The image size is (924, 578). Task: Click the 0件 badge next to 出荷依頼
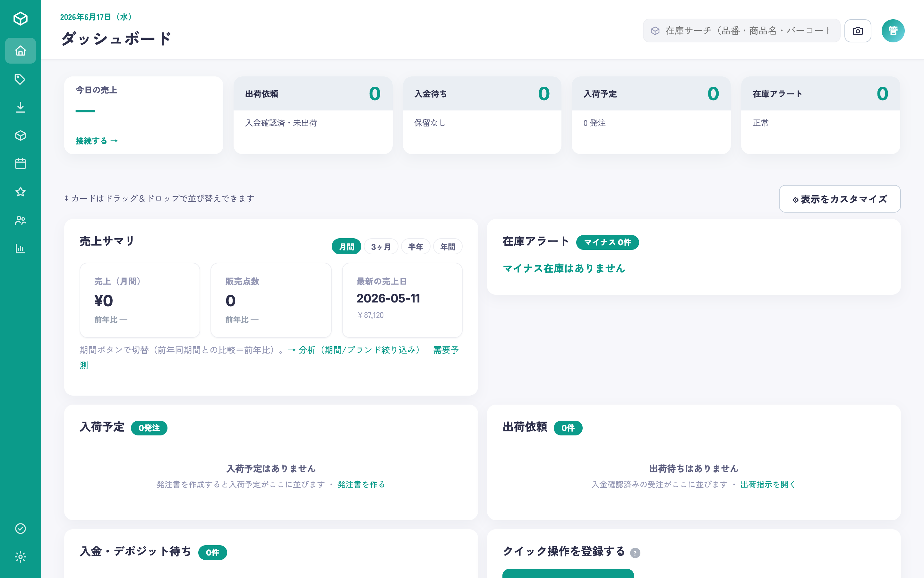[568, 428]
